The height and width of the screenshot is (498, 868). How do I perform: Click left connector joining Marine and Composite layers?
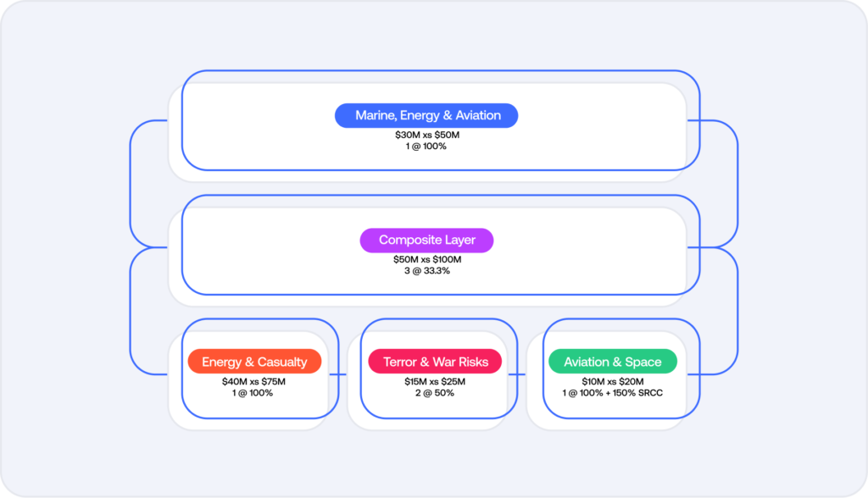[x=131, y=184]
